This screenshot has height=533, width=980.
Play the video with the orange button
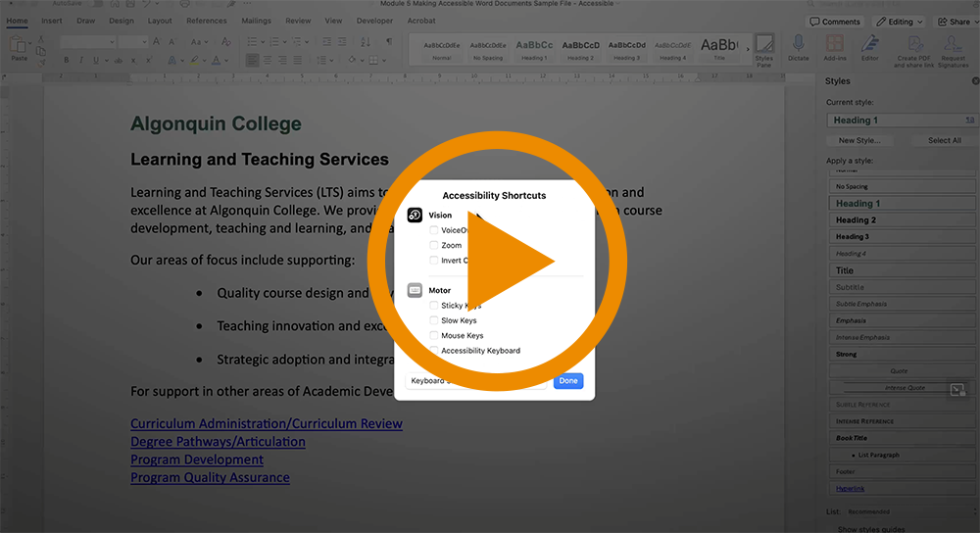click(x=490, y=263)
